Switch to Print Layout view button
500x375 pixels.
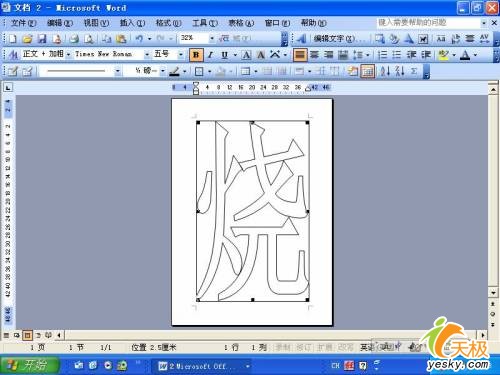pyautogui.click(x=27, y=335)
